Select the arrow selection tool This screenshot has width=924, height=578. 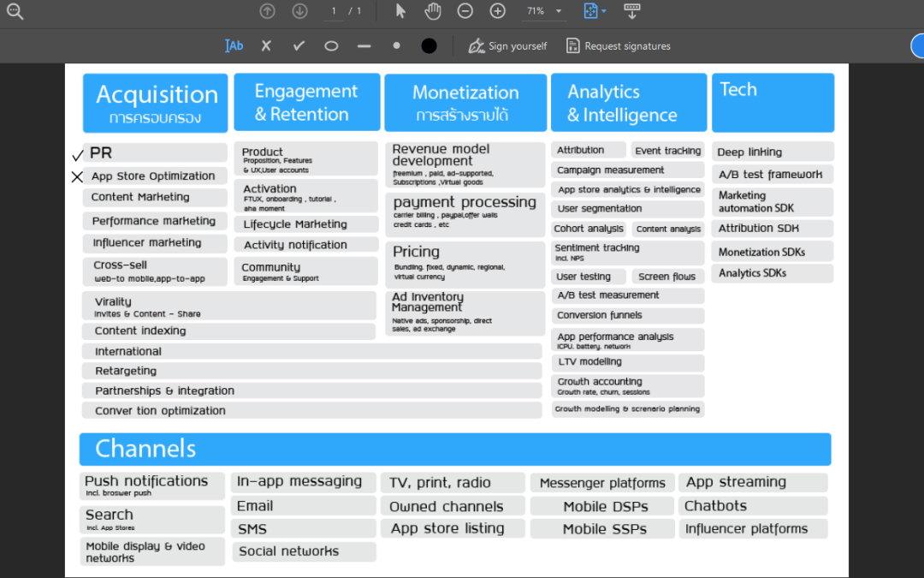[400, 10]
